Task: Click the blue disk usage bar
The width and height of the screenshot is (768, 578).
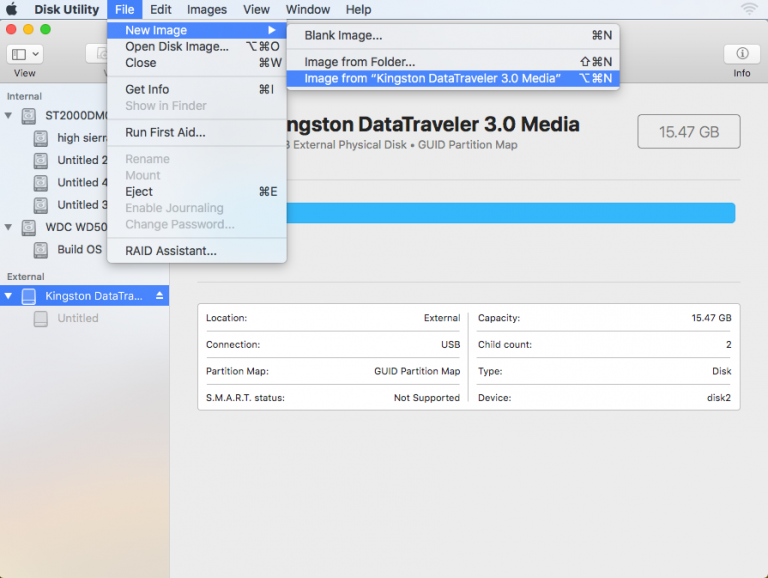Action: click(x=511, y=213)
